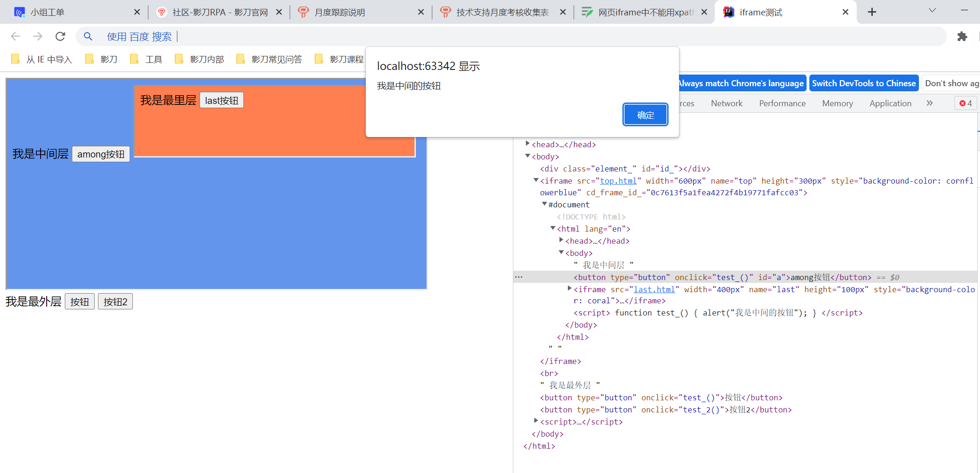Click the browser reload icon
980x473 pixels.
click(x=60, y=36)
